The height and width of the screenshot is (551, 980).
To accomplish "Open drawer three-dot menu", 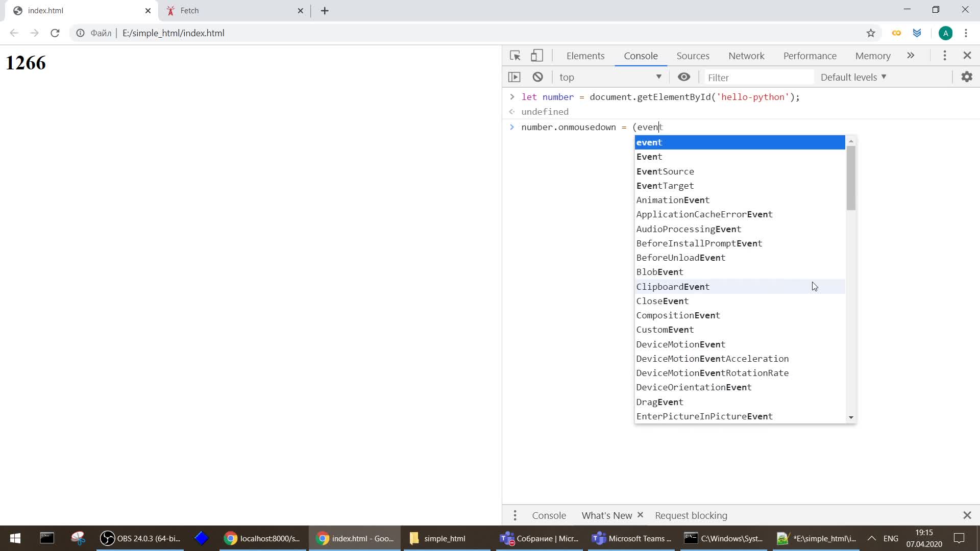I will (514, 515).
